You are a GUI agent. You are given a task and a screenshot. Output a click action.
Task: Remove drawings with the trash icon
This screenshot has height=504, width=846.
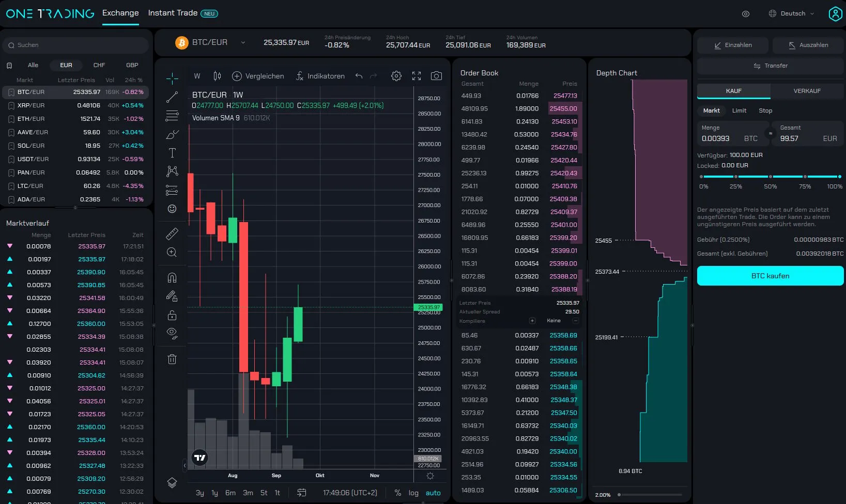(172, 358)
